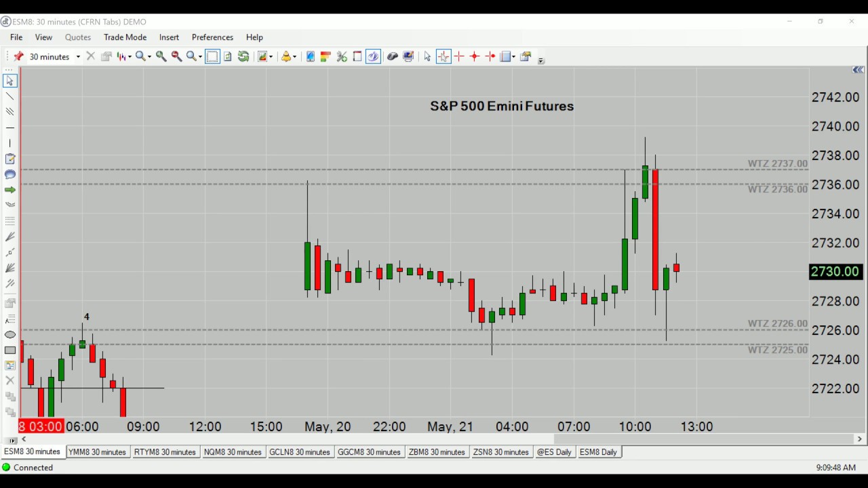Click the red zoom out magnifier
This screenshot has height=488, width=868.
(176, 57)
